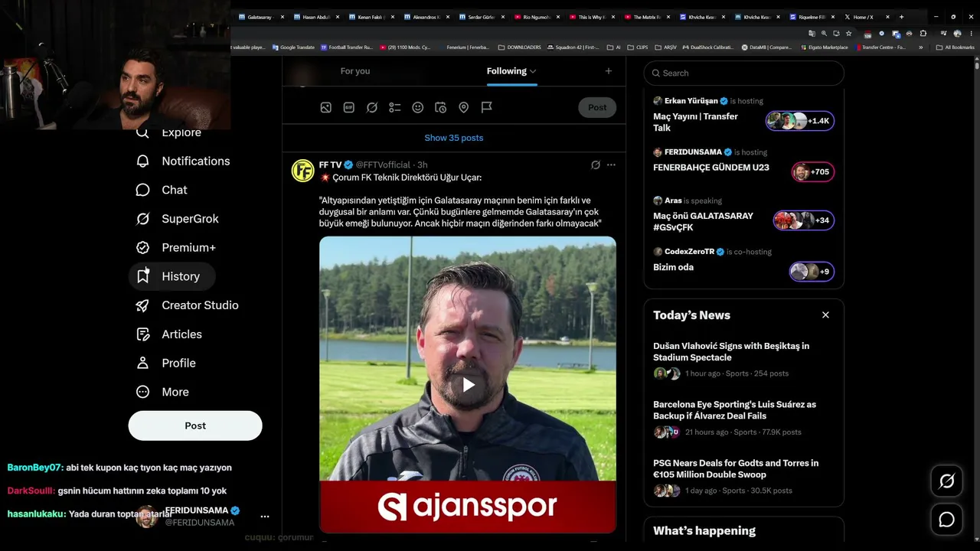Join the Maç önü GALATASARAY space
This screenshot has width=980, height=551.
coord(804,220)
